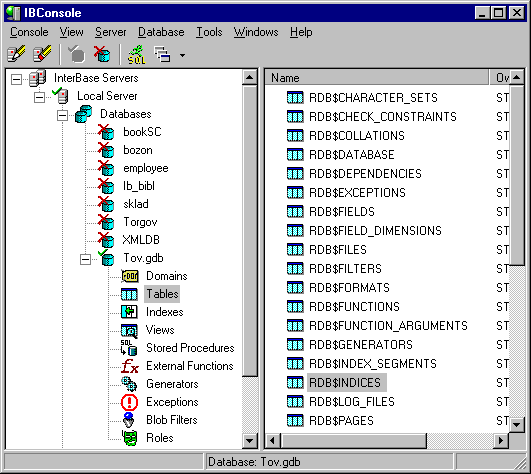Image resolution: width=531 pixels, height=474 pixels.
Task: Select RDB$PAGES table
Action: (x=341, y=421)
